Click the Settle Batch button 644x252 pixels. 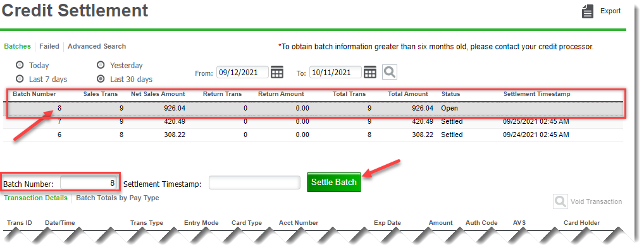(334, 183)
